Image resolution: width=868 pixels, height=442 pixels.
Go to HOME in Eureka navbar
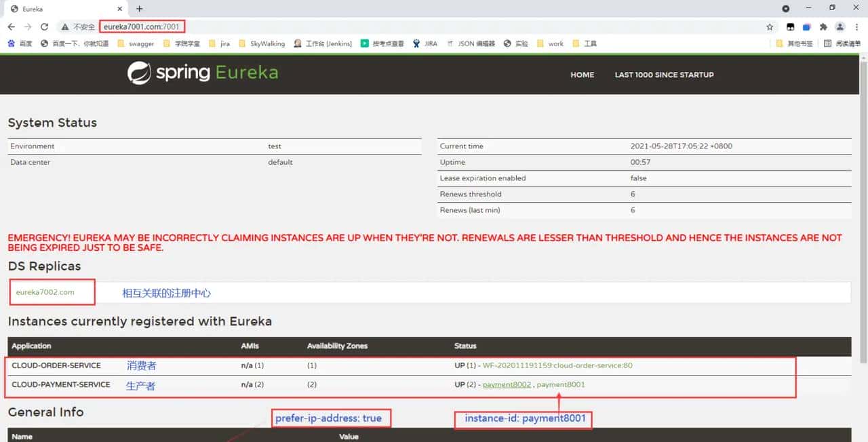click(x=582, y=75)
